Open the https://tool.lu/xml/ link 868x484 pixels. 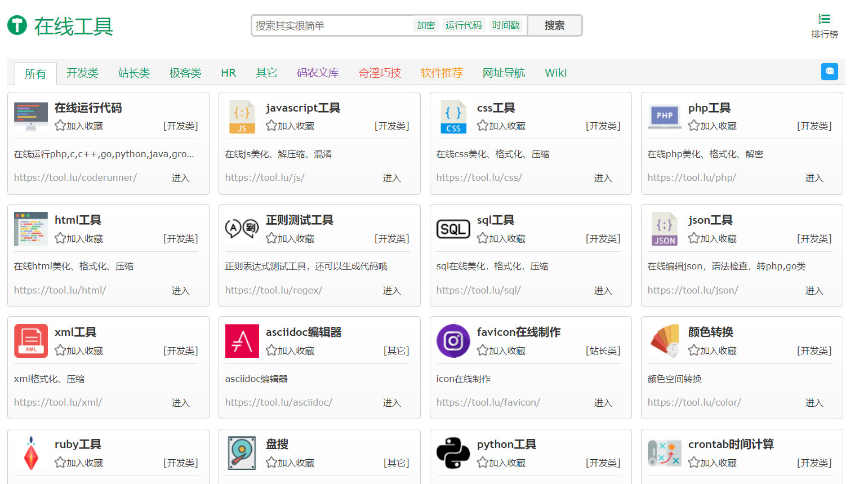pos(58,402)
